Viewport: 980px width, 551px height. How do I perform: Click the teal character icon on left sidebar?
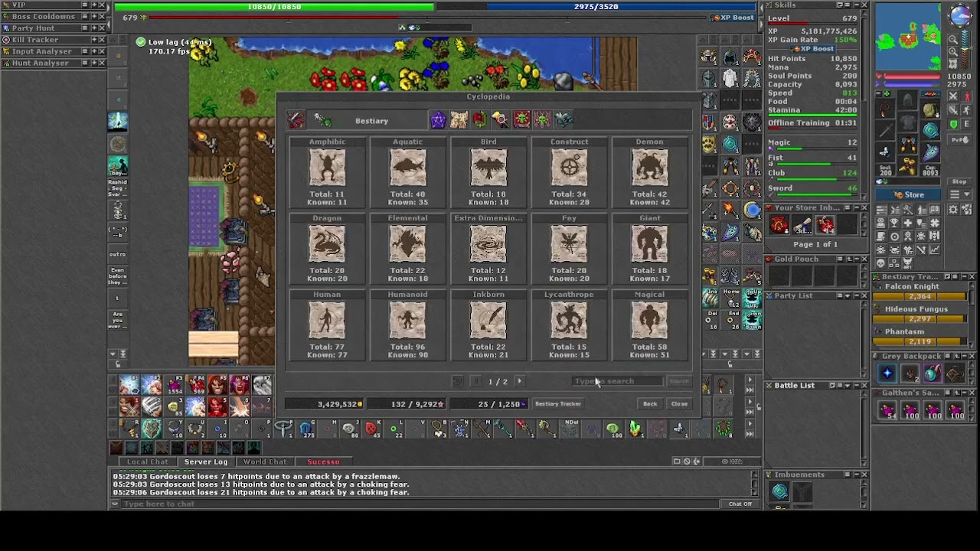118,166
